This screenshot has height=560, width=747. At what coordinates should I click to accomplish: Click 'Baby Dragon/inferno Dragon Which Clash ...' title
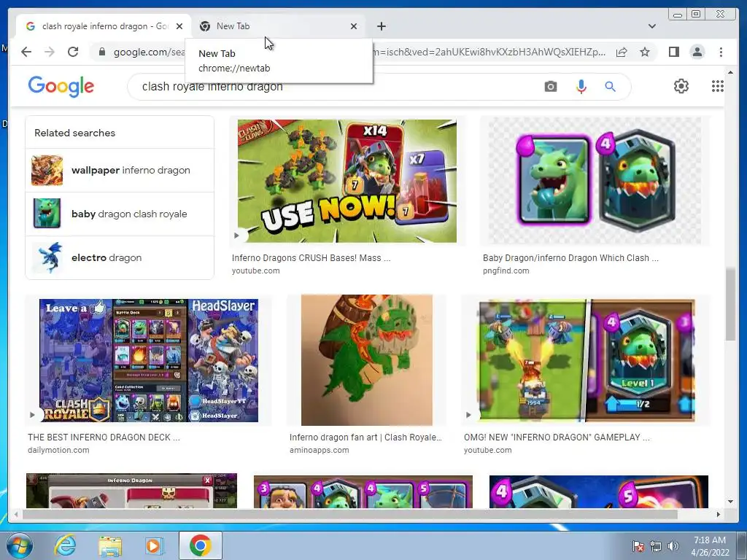point(570,258)
